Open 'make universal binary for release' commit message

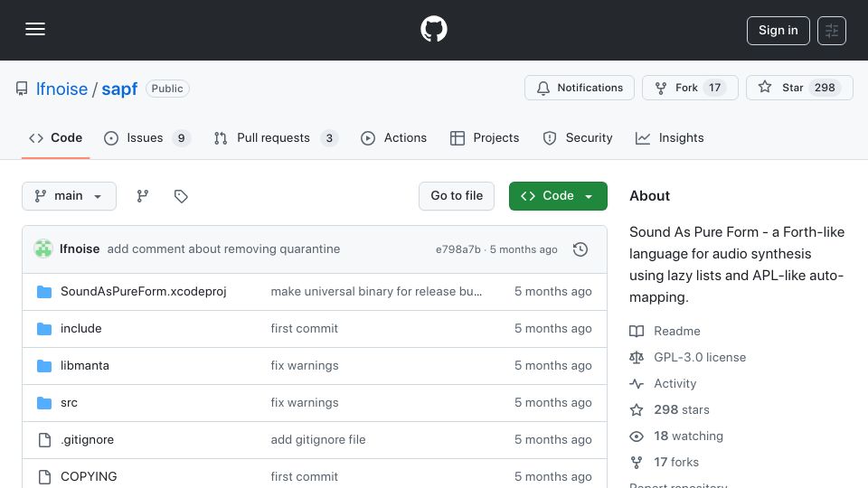click(376, 292)
